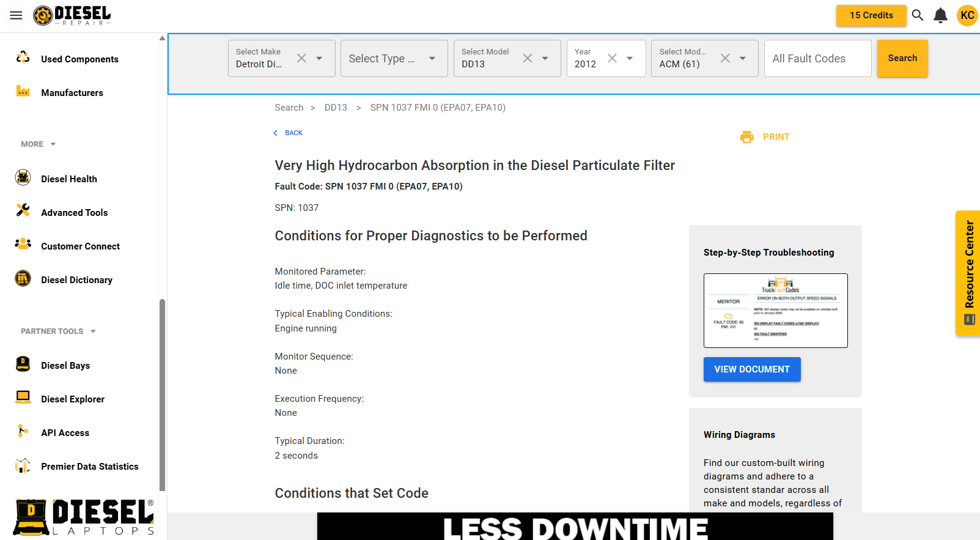Expand the Year dropdown arrow
Screen dimensions: 980x540
(630, 58)
